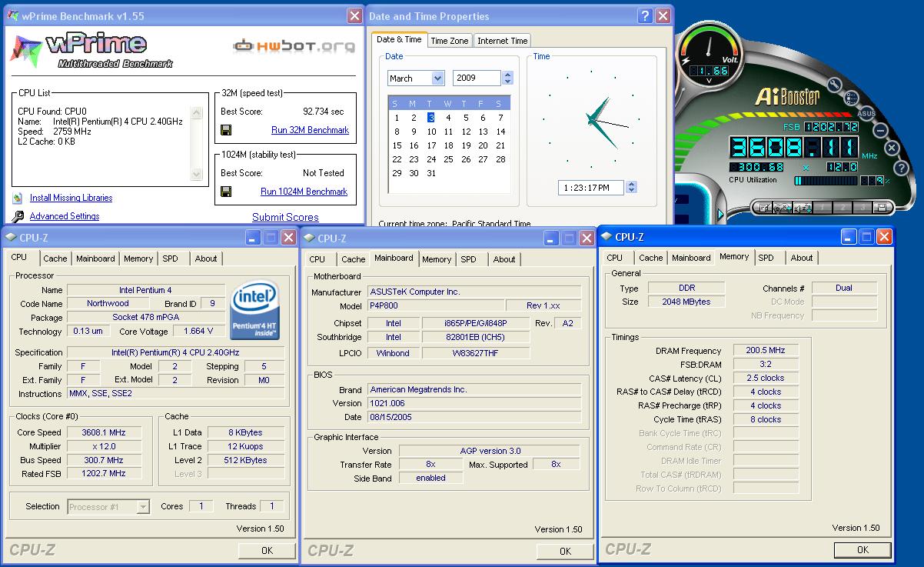The image size is (924, 567).
Task: Select date 31 in the calendar
Action: [431, 173]
